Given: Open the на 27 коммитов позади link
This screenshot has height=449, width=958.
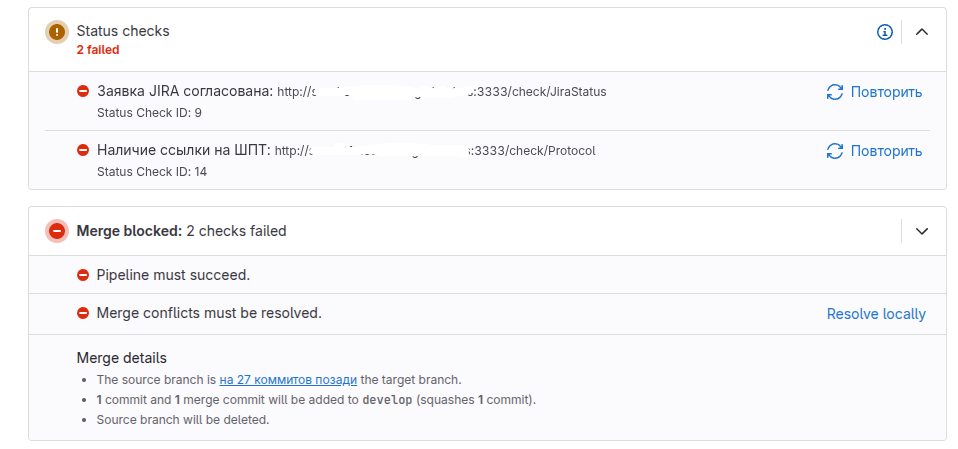Looking at the screenshot, I should coord(288,379).
